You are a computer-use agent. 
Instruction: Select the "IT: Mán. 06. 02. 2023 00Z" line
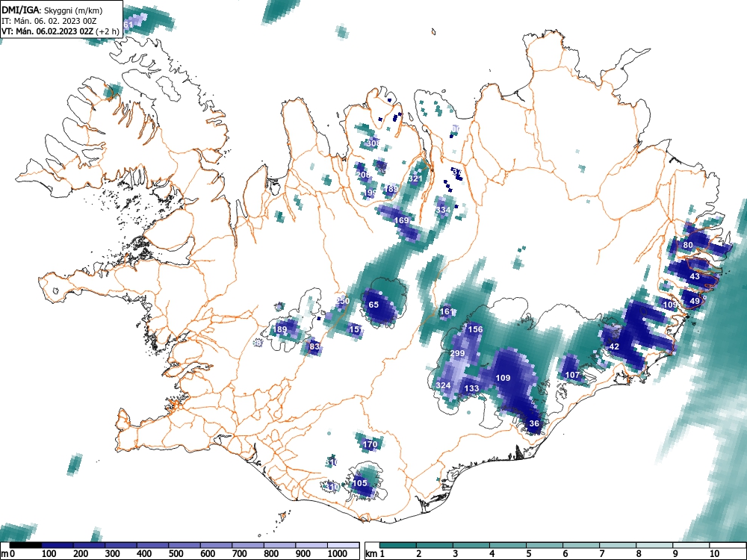49,21
